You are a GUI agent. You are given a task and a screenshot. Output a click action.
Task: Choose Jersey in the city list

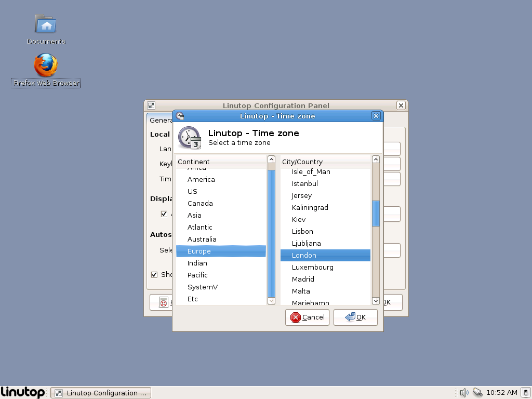coord(325,195)
